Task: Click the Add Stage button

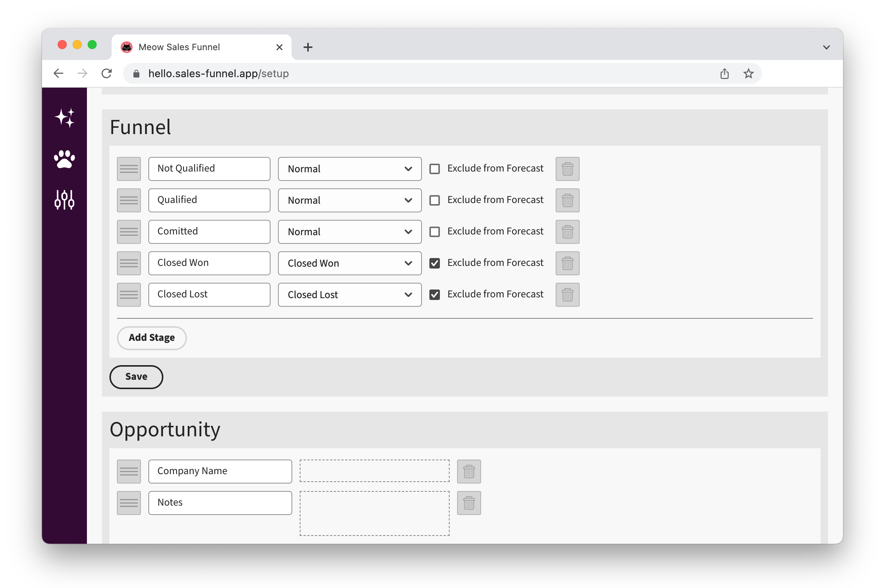Action: pyautogui.click(x=152, y=338)
